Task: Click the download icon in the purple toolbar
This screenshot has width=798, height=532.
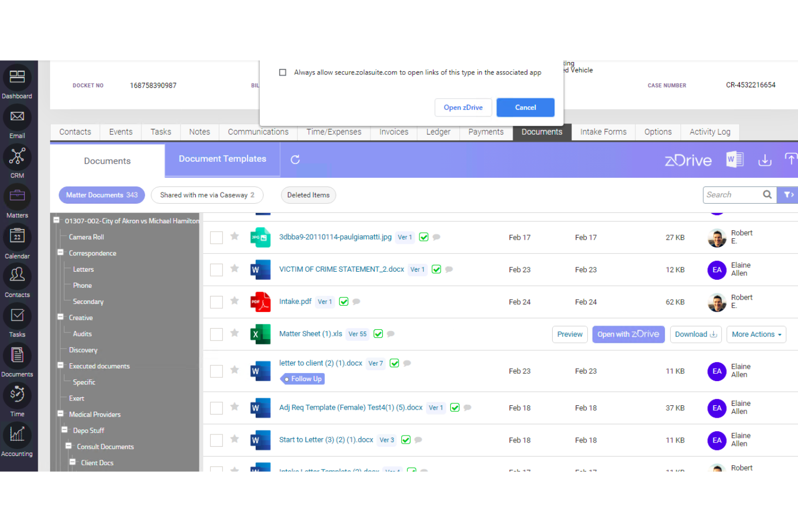Action: click(x=765, y=160)
